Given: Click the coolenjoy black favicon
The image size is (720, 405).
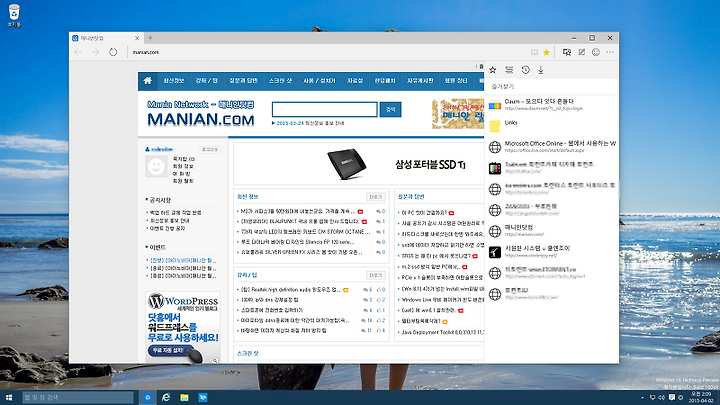Looking at the screenshot, I should coord(495,252).
